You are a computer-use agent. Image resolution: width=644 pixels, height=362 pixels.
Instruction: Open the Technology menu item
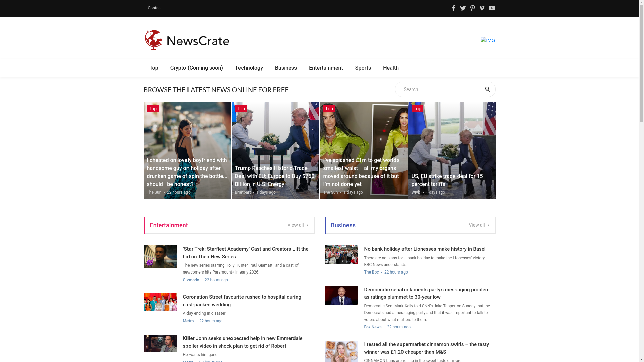point(249,68)
